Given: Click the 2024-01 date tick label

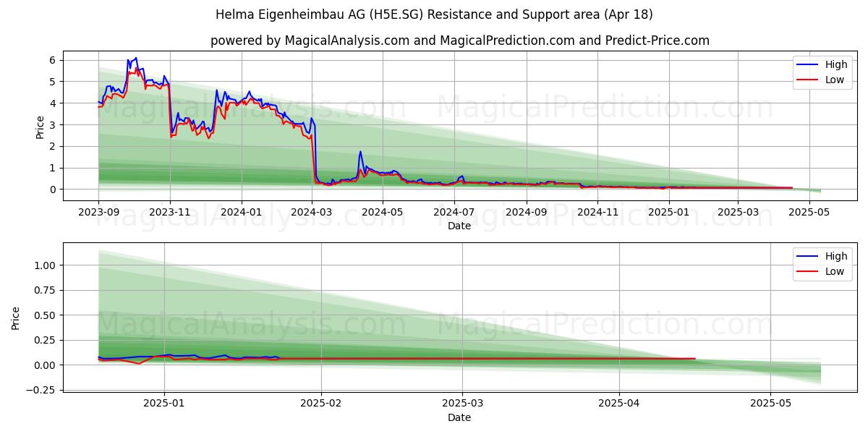Looking at the screenshot, I should (241, 212).
